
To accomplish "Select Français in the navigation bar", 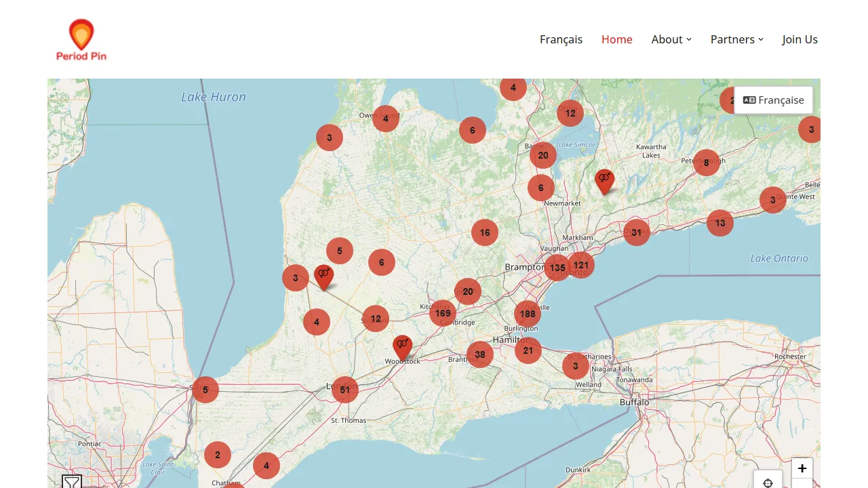I will [561, 39].
